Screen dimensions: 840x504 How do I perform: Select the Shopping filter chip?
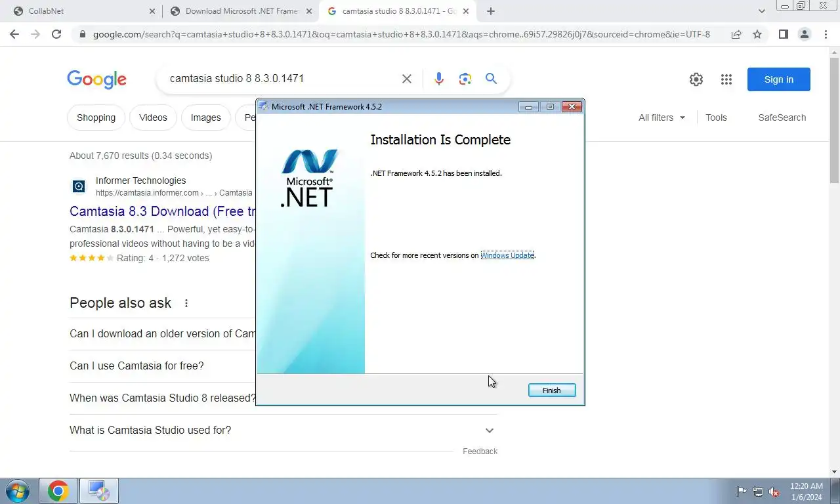[x=96, y=117]
